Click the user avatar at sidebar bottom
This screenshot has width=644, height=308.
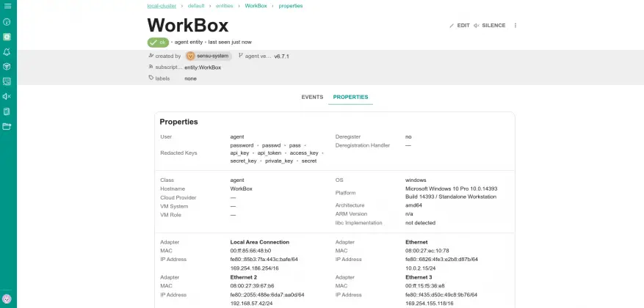pos(7,299)
